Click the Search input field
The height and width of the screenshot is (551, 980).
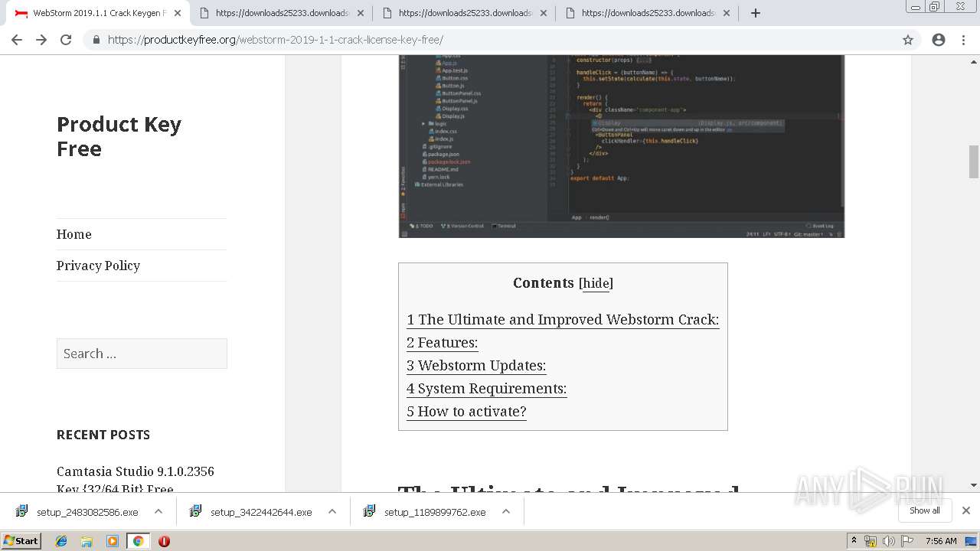coord(142,354)
